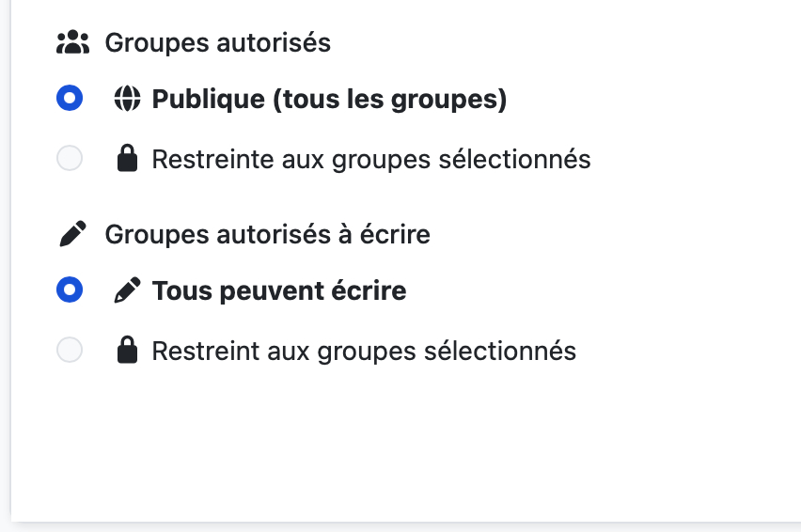Click the Publique (tous les groupes) label text
Screen dimensions: 801x532
pos(329,99)
